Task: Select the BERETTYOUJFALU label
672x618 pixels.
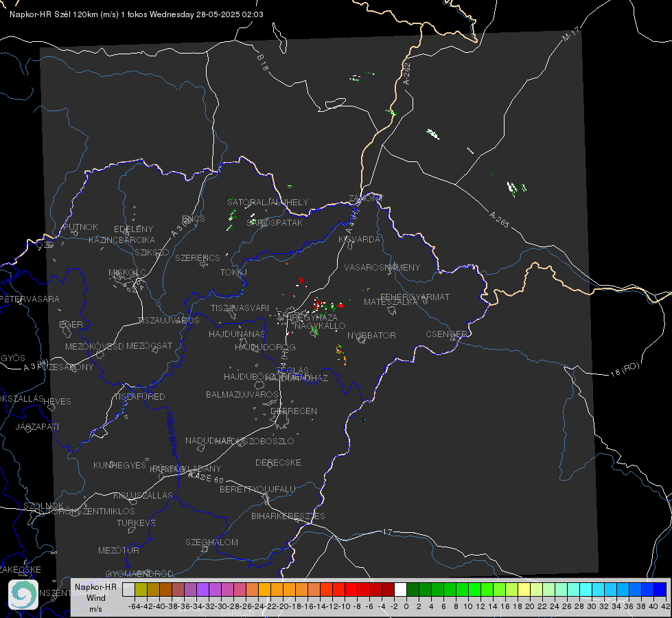Action: [x=257, y=489]
